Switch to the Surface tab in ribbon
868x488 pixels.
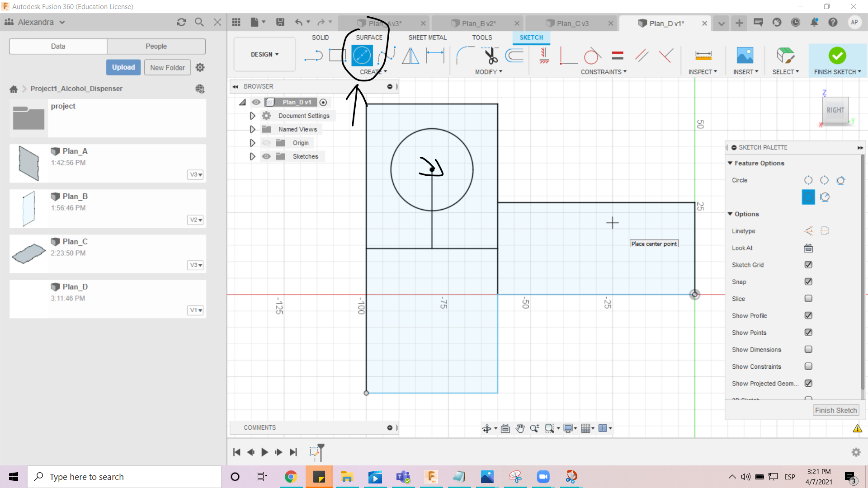pyautogui.click(x=368, y=37)
